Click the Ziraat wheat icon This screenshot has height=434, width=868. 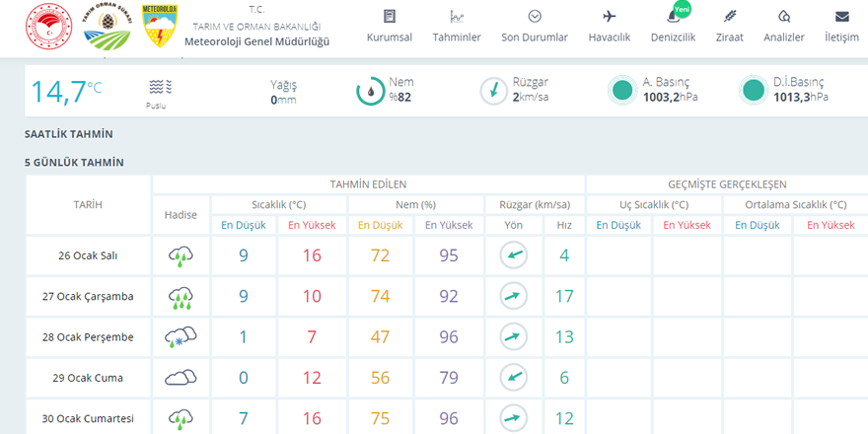coord(730,16)
